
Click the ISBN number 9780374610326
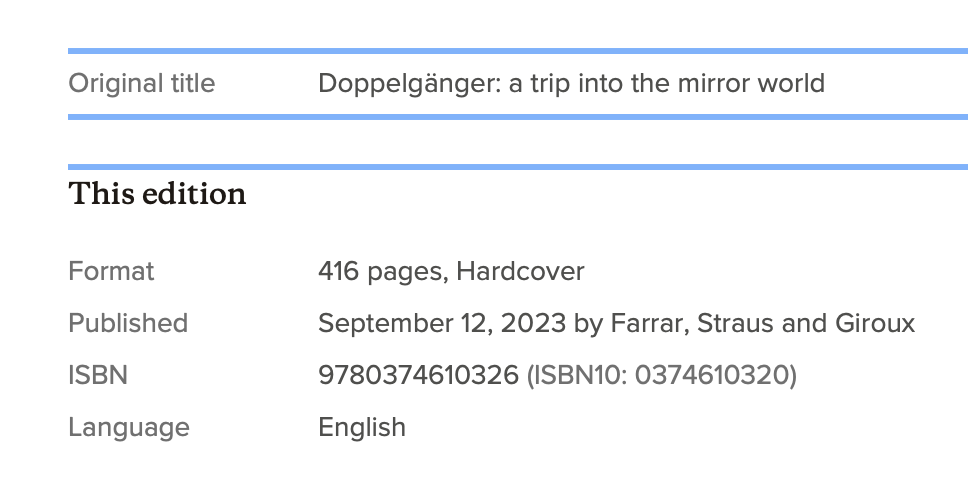pyautogui.click(x=418, y=375)
